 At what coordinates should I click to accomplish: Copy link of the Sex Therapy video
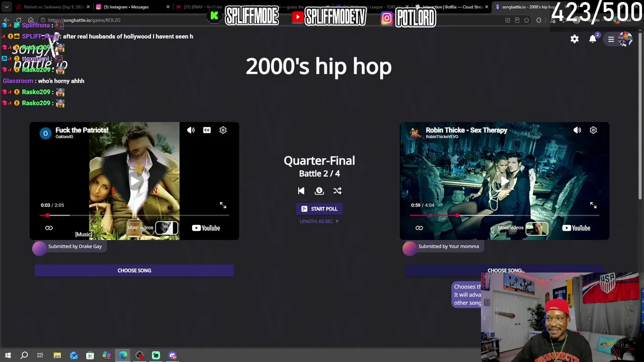[x=419, y=228]
